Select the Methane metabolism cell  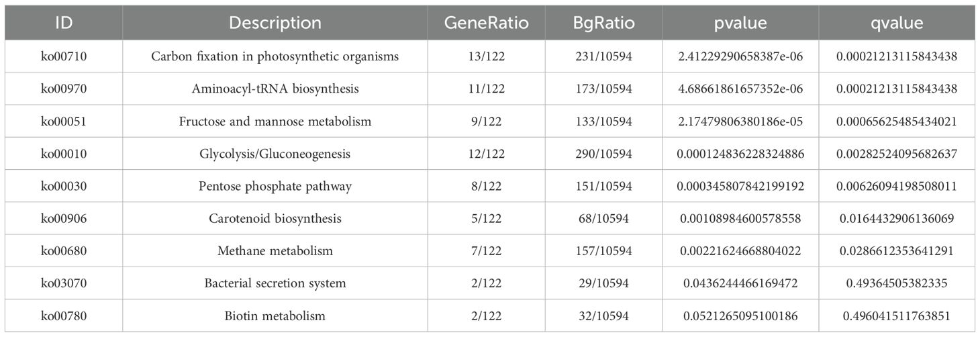pos(275,250)
